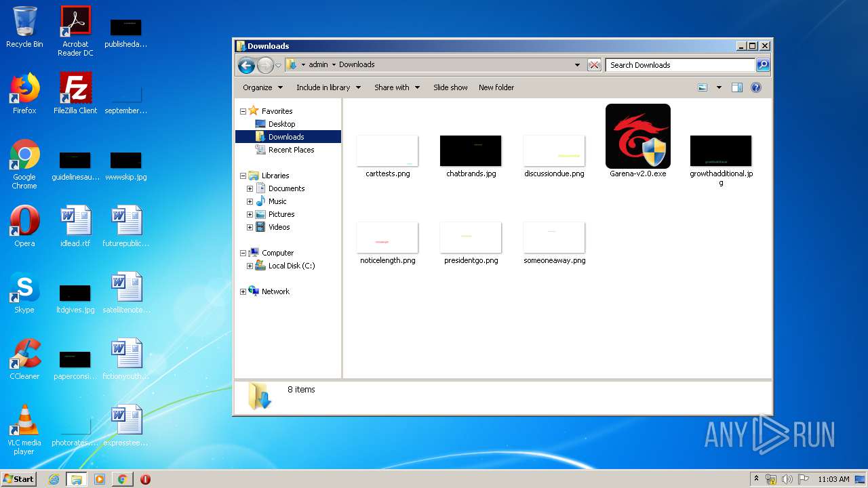The image size is (868, 488).
Task: Select carttests.png thumbnail
Action: click(387, 156)
